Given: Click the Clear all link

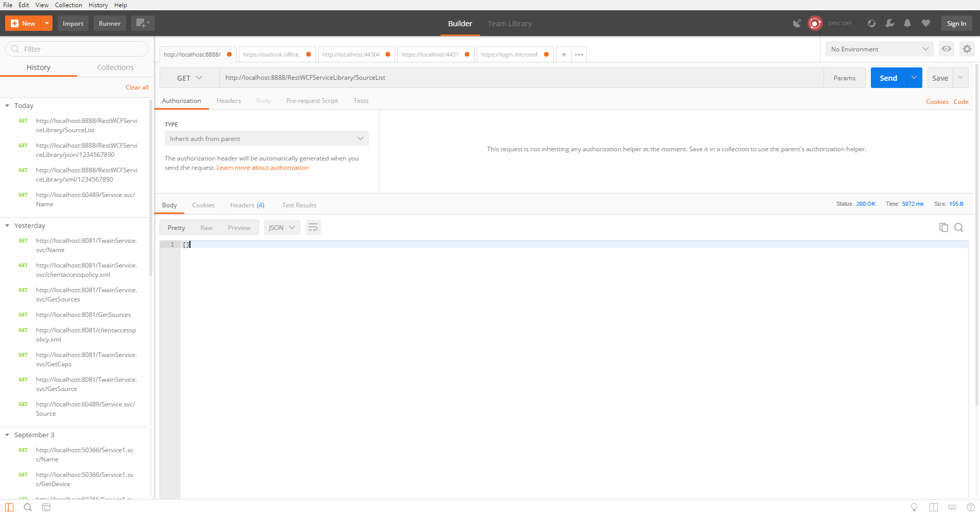Looking at the screenshot, I should coord(136,87).
